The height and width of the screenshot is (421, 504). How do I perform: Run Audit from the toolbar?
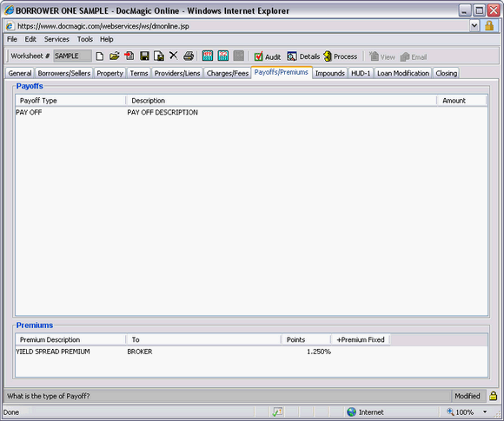268,56
